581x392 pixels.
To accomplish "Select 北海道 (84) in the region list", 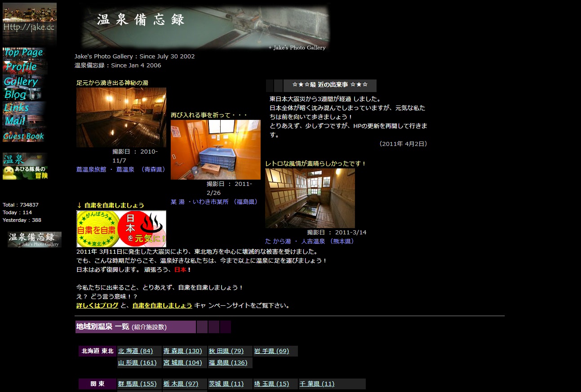I will click(136, 351).
